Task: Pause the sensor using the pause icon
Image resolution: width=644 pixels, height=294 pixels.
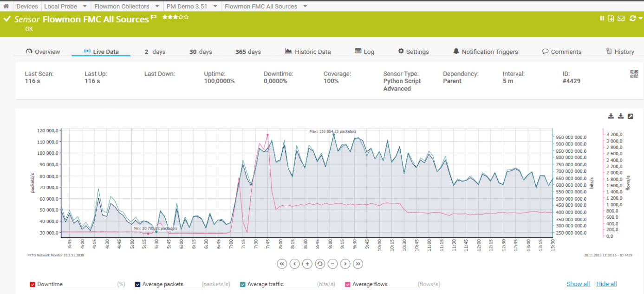Action: pyautogui.click(x=602, y=18)
